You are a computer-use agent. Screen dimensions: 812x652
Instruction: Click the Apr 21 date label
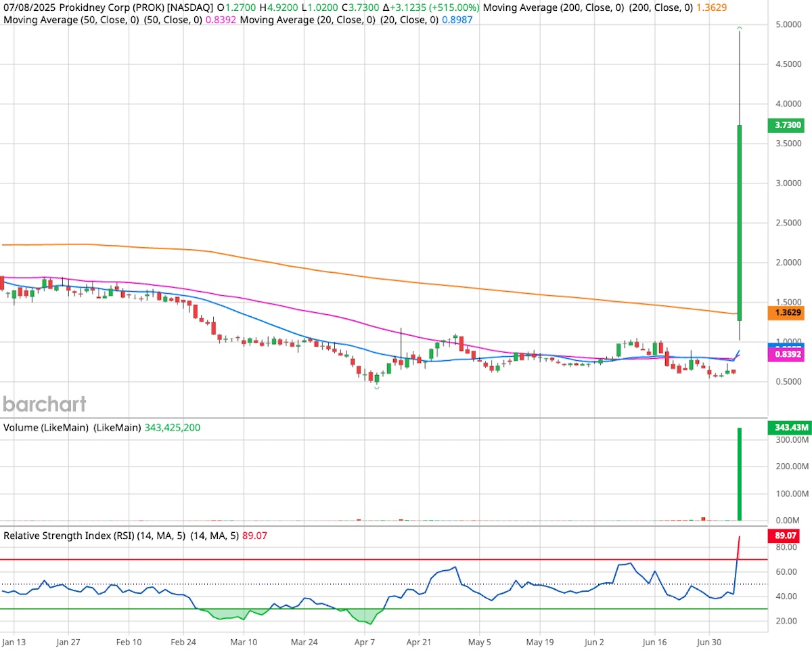[x=420, y=641]
